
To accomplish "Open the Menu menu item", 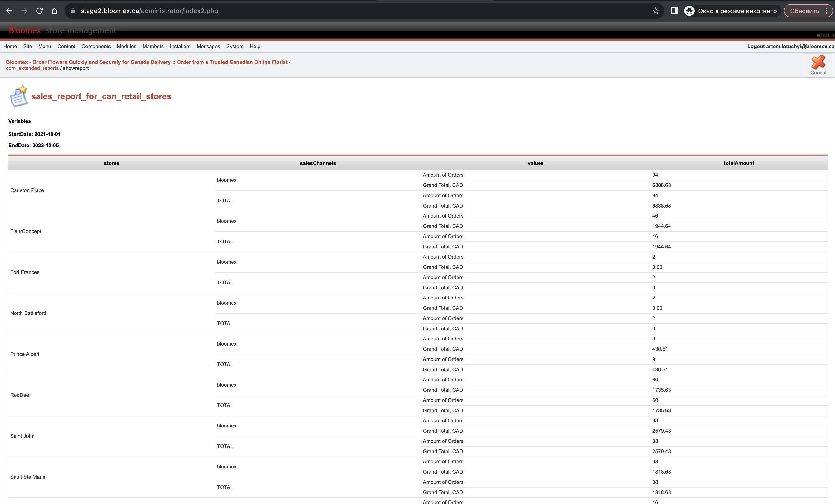I will 44,46.
